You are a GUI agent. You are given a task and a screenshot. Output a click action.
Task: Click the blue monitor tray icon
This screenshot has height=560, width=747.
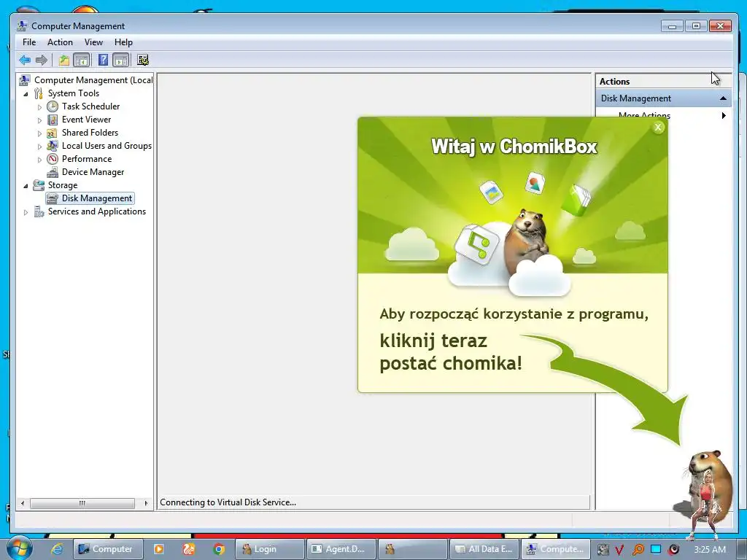[656, 549]
